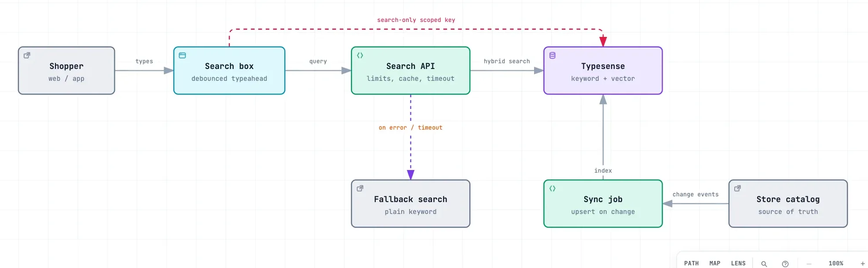Click the 'types' edge label

tap(144, 62)
